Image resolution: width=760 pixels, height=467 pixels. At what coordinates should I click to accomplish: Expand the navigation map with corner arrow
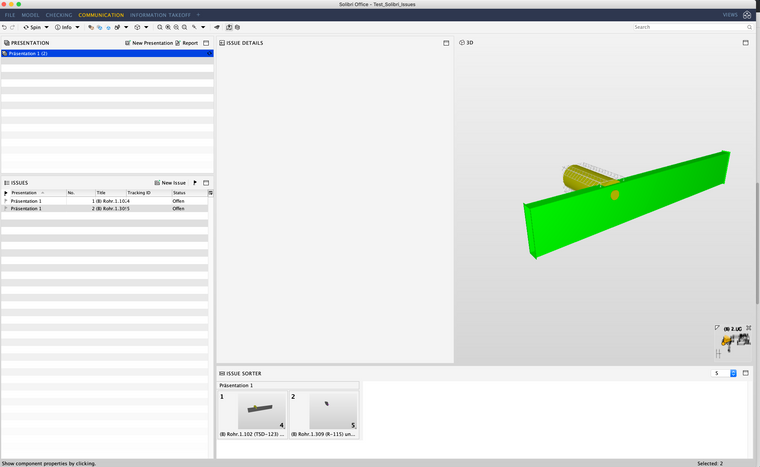coord(717,328)
